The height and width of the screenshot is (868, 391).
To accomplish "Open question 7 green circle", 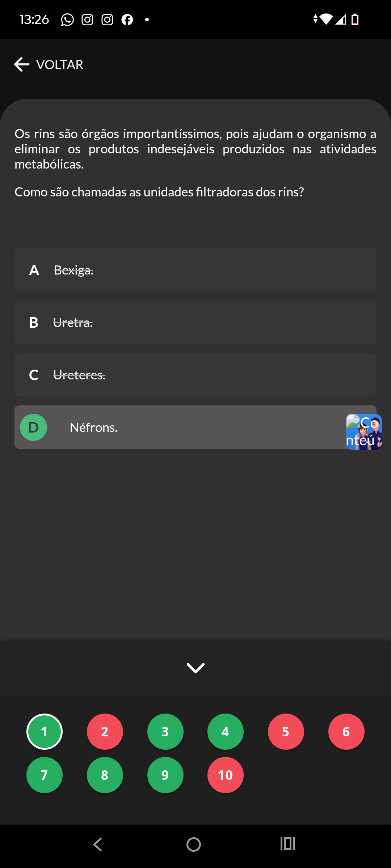I will pyautogui.click(x=45, y=775).
